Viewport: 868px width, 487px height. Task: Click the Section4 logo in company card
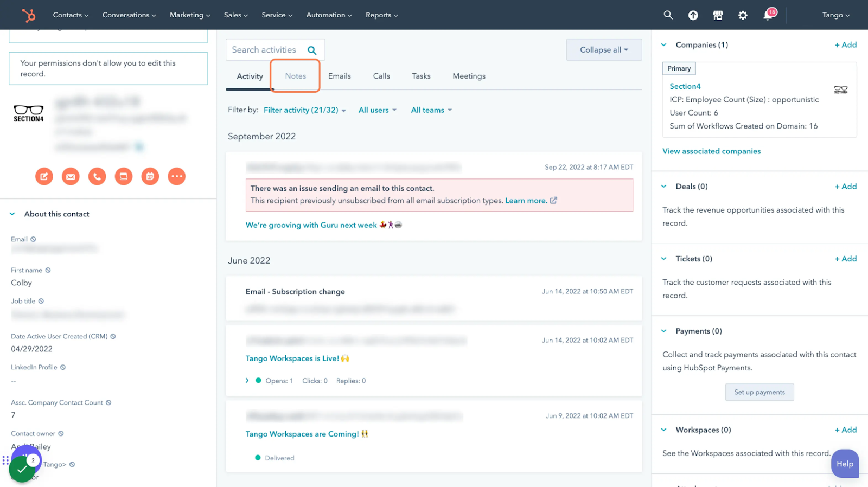841,89
